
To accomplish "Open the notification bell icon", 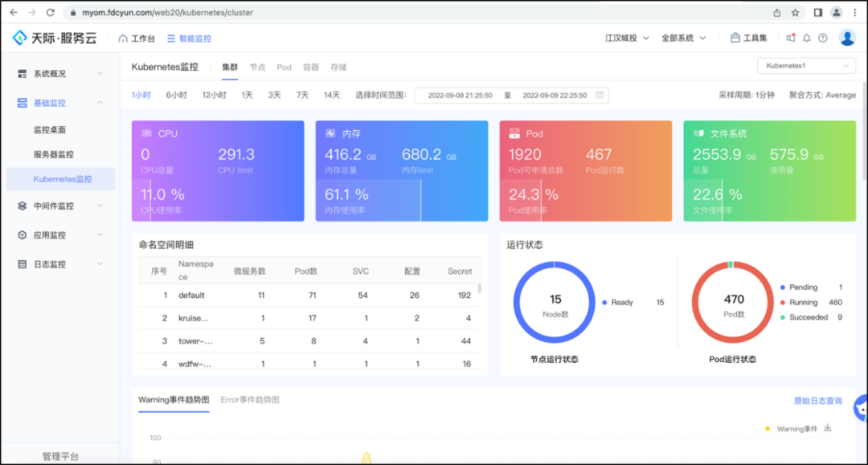I will pos(807,38).
